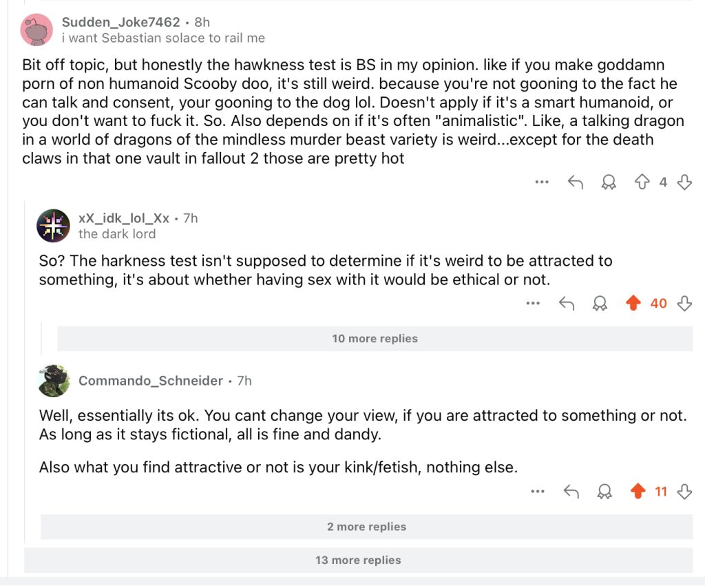Screen dimensions: 705x588
Task: Give award to Sudden_Joke7462's comment
Action: [x=609, y=182]
